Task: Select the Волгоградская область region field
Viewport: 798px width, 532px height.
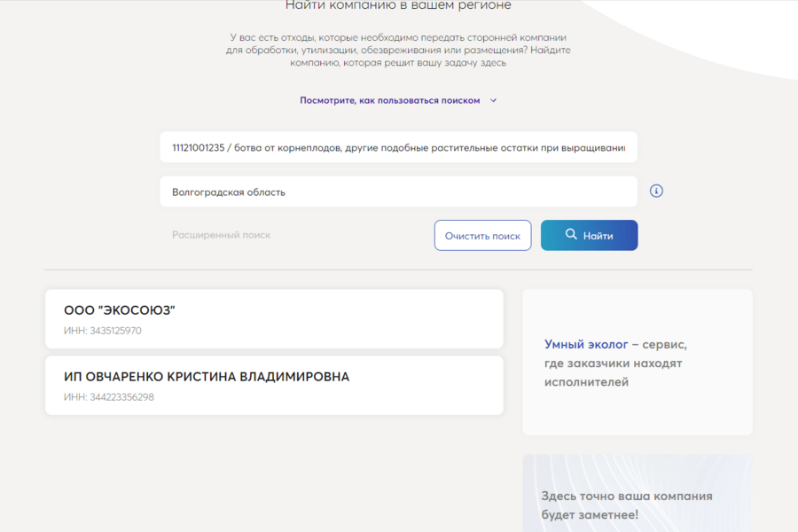Action: (398, 192)
